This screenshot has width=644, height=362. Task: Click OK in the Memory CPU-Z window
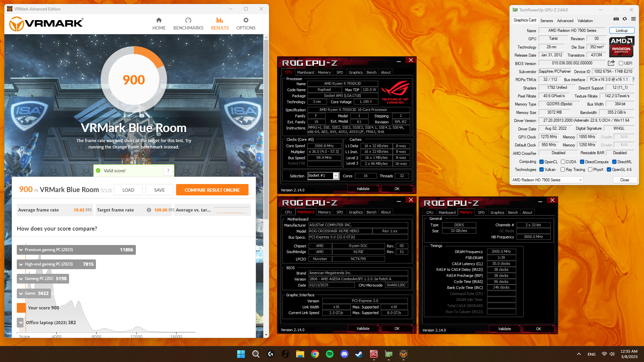tap(538, 329)
